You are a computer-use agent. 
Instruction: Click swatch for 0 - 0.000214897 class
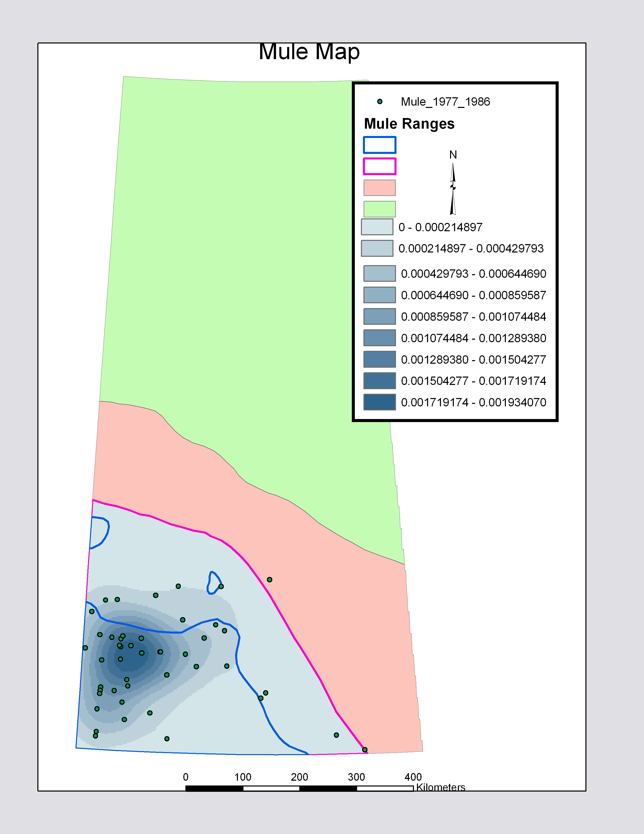(377, 227)
